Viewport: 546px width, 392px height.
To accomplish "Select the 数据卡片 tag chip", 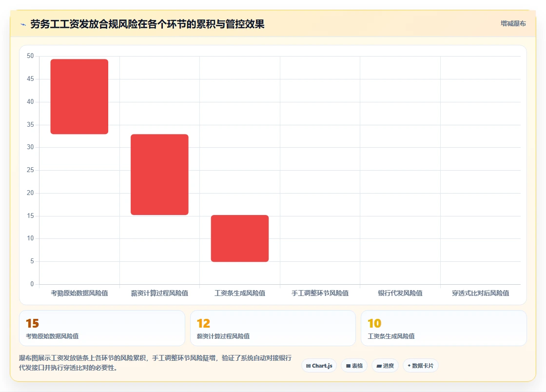I will click(x=420, y=366).
